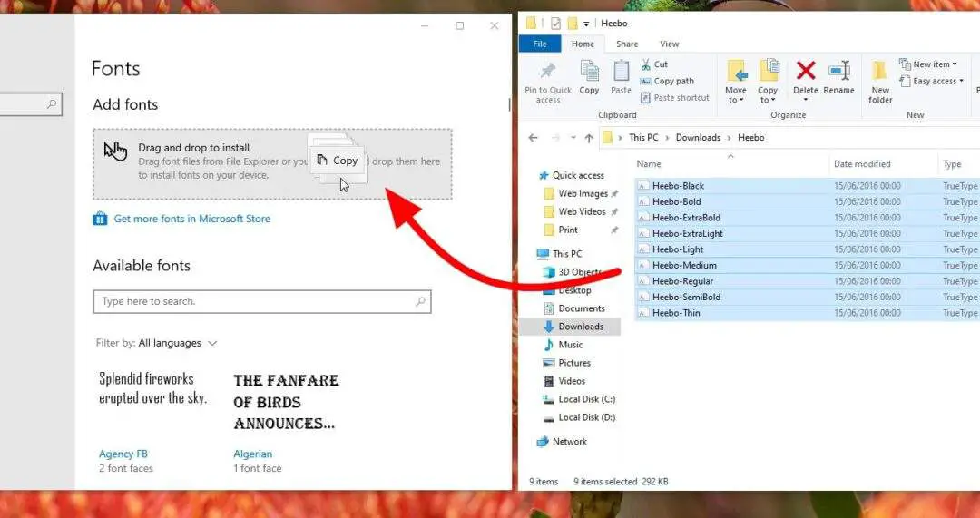Select This PC in navigation pane
This screenshot has height=518, width=980.
(x=567, y=254)
